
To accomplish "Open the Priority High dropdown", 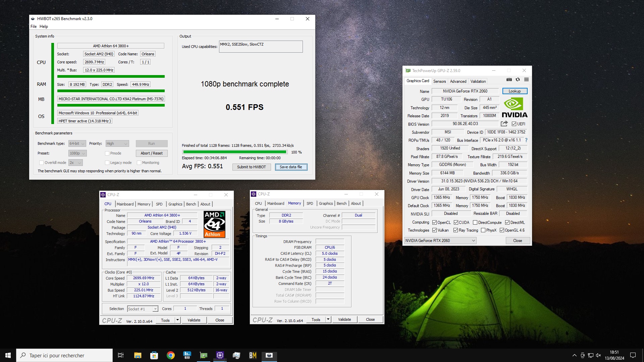I will point(117,143).
